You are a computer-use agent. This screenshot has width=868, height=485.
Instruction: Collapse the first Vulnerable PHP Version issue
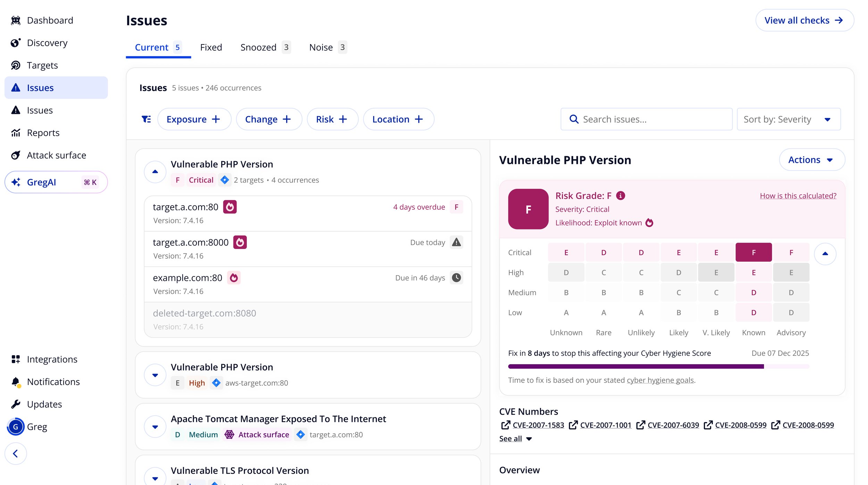[155, 172]
